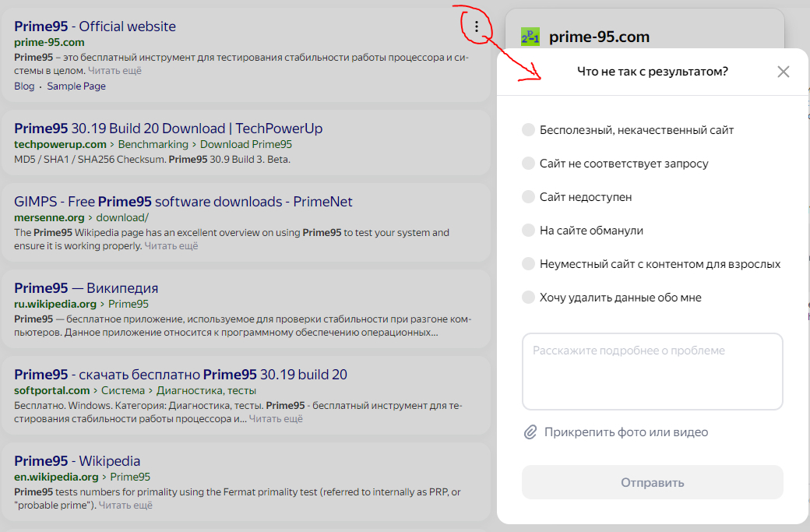Open the 'Sample Page' sitelink

click(x=76, y=86)
